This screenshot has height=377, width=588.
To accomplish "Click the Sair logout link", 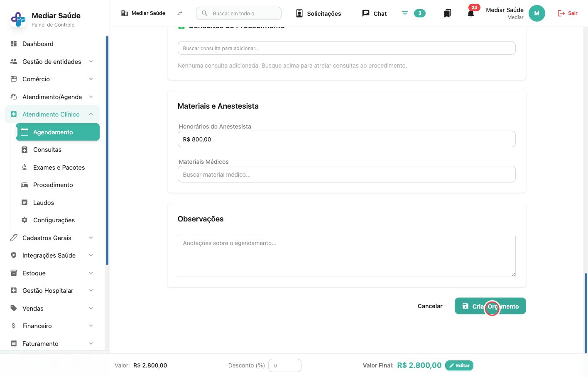I will coord(568,13).
